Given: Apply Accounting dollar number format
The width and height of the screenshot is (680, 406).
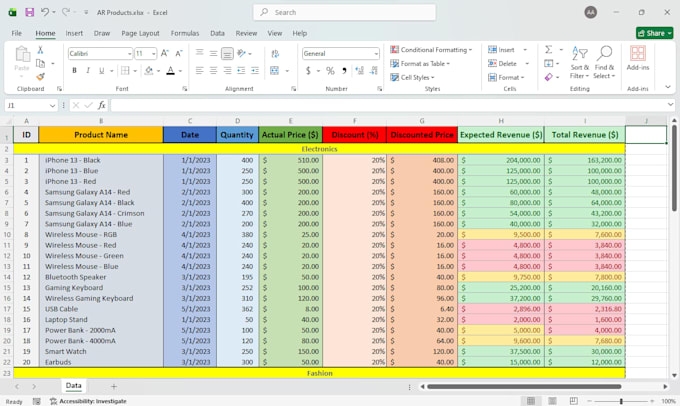Looking at the screenshot, I should 308,70.
